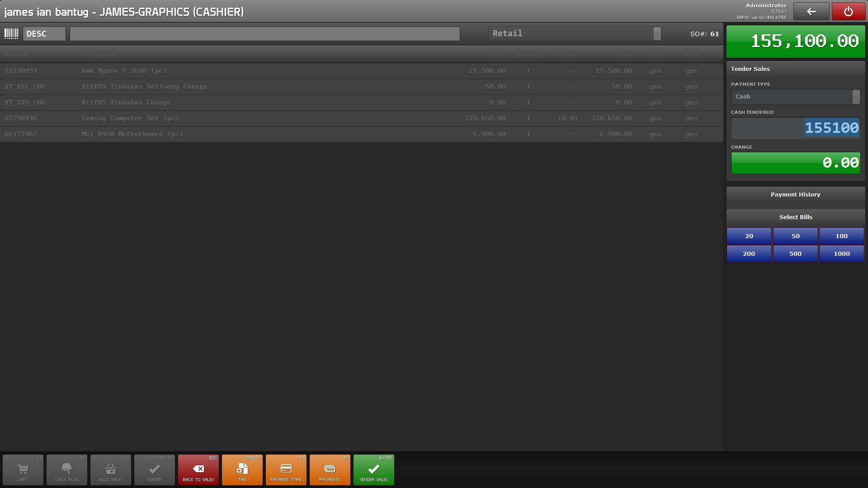The height and width of the screenshot is (488, 868).
Task: Open the Payments button
Action: (x=330, y=470)
